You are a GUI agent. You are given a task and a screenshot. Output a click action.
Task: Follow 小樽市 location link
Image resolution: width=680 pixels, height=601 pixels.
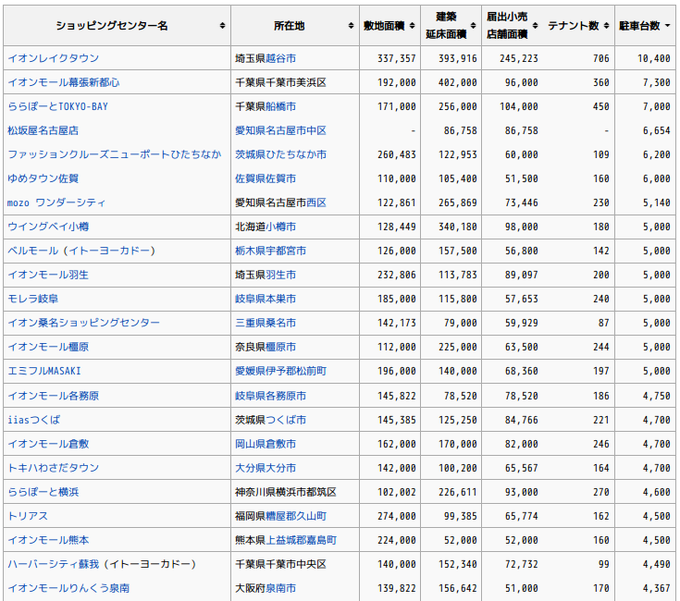(281, 227)
